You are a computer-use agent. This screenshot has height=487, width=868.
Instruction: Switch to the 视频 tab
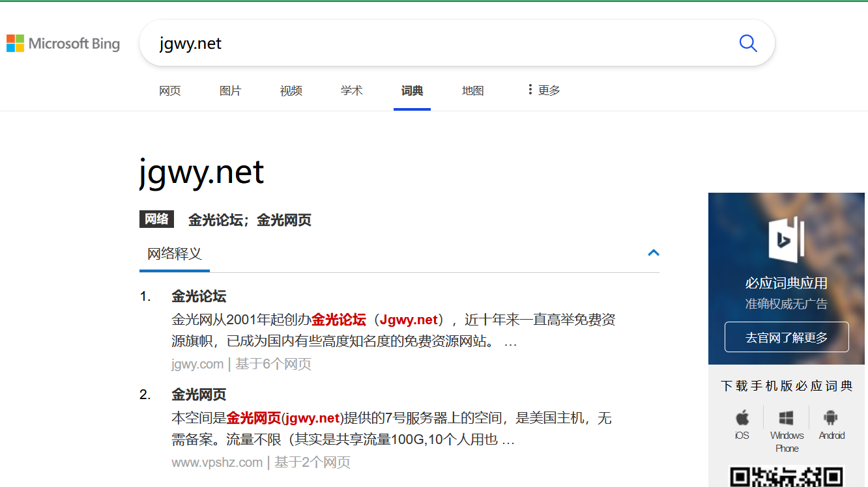click(291, 91)
